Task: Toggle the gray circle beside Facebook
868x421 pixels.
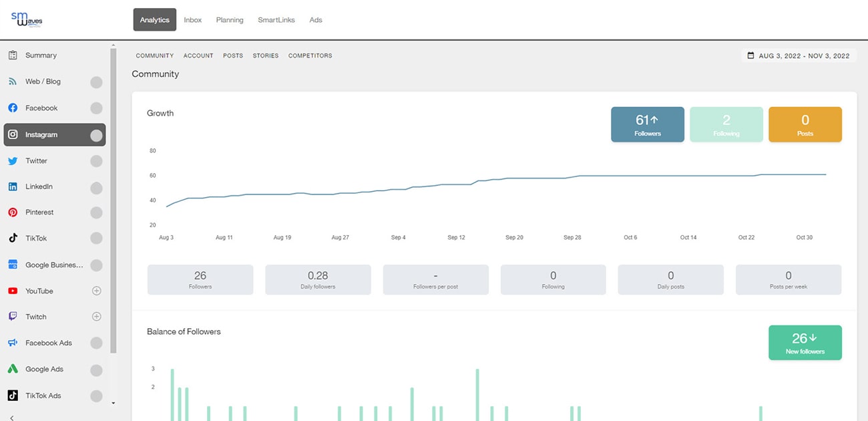Action: 96,108
